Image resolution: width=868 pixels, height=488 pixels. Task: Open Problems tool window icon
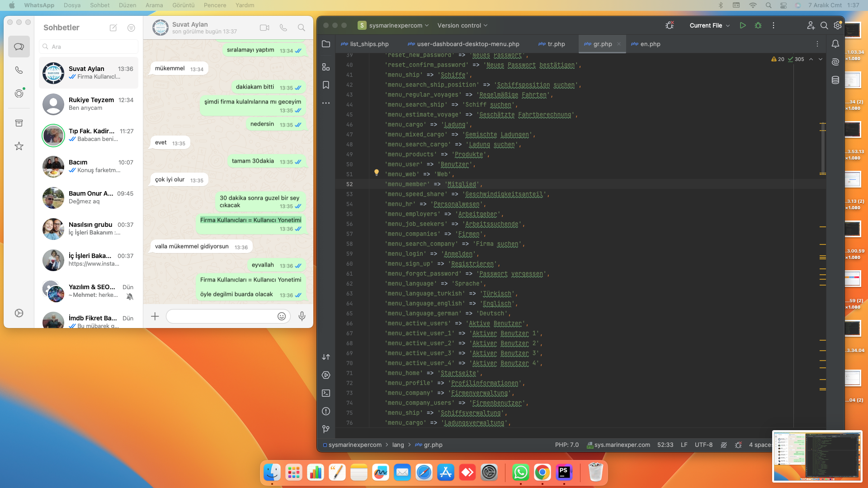click(x=326, y=411)
